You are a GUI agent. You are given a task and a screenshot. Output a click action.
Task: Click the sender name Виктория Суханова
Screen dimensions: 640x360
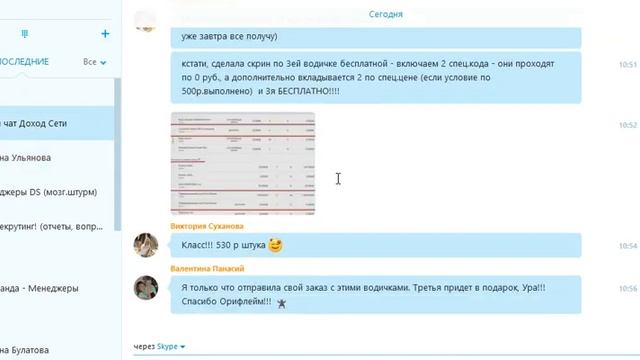click(207, 226)
